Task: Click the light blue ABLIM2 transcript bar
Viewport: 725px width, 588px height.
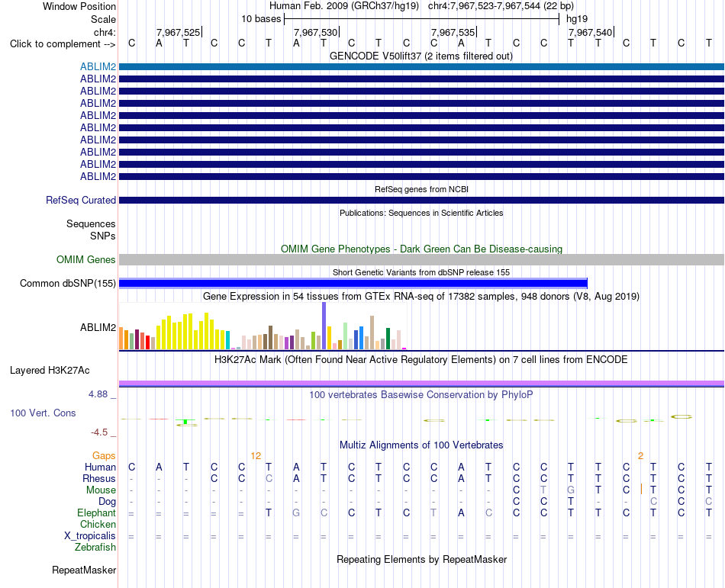Action: tap(421, 67)
